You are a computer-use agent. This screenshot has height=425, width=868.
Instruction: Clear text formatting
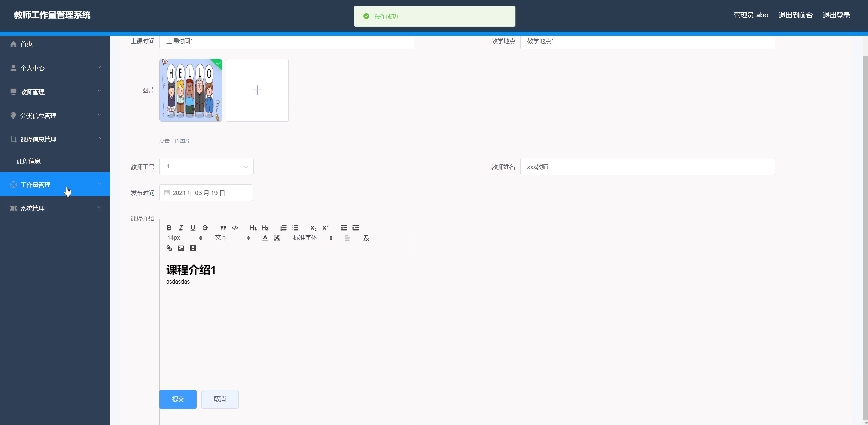coord(366,238)
